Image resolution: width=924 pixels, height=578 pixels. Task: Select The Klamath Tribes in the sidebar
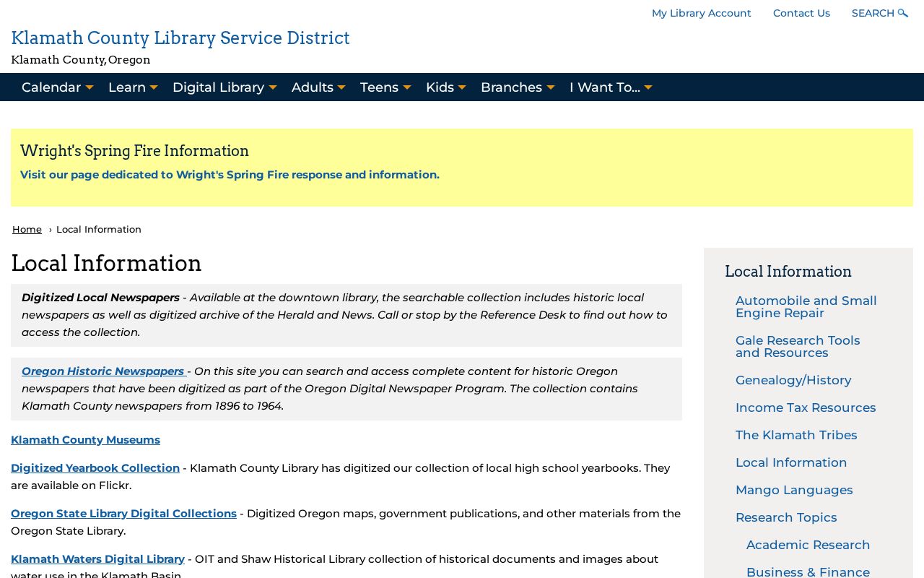(796, 435)
